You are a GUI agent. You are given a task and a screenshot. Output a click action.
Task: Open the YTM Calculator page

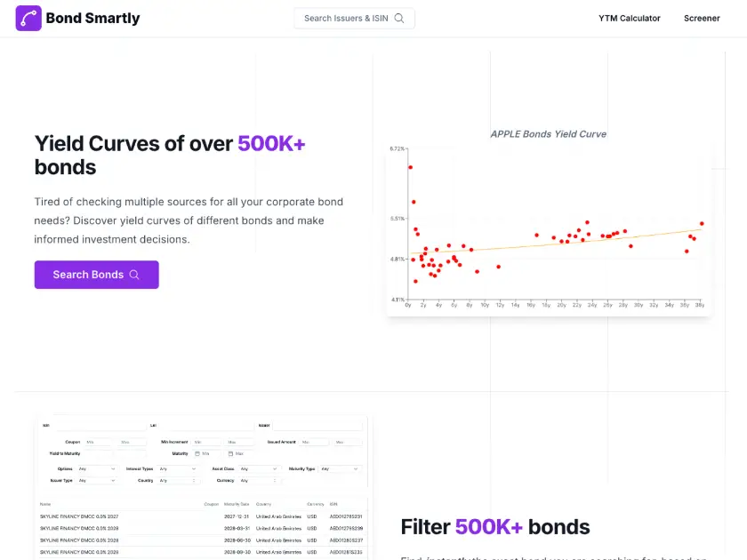click(630, 18)
